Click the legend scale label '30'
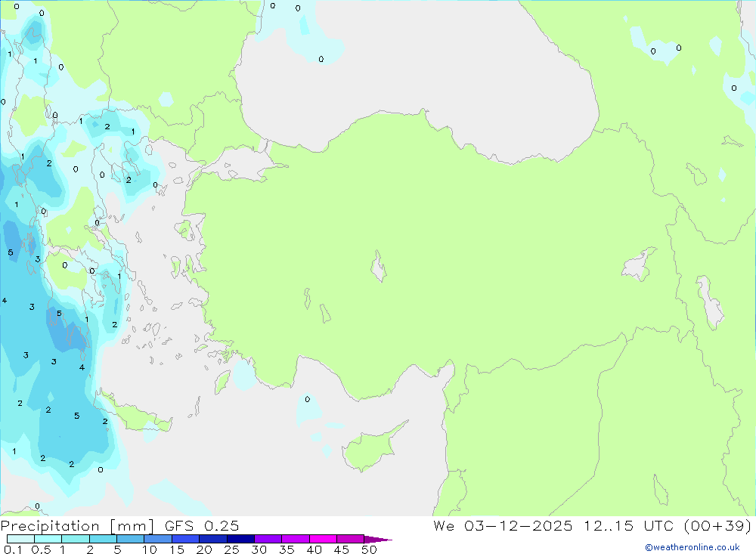This screenshot has width=756, height=554. tap(259, 549)
